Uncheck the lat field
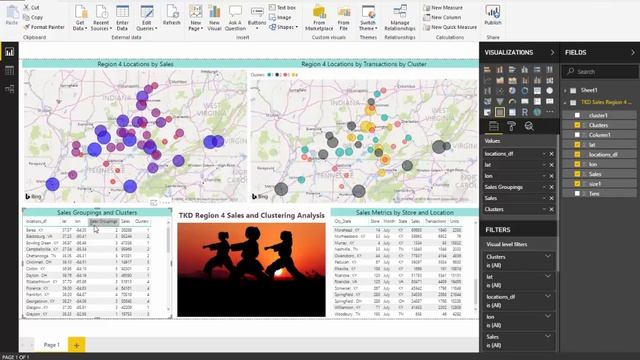The width and height of the screenshot is (640, 360). tap(577, 144)
